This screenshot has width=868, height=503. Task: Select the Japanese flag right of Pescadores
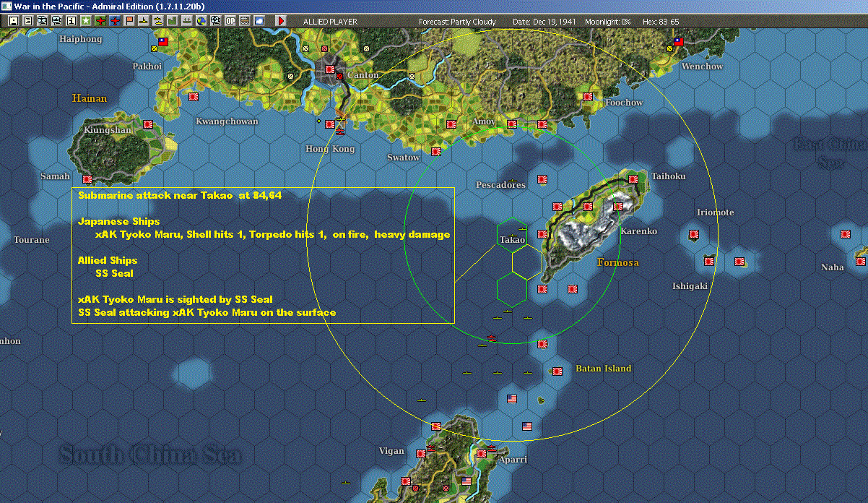pos(542,179)
